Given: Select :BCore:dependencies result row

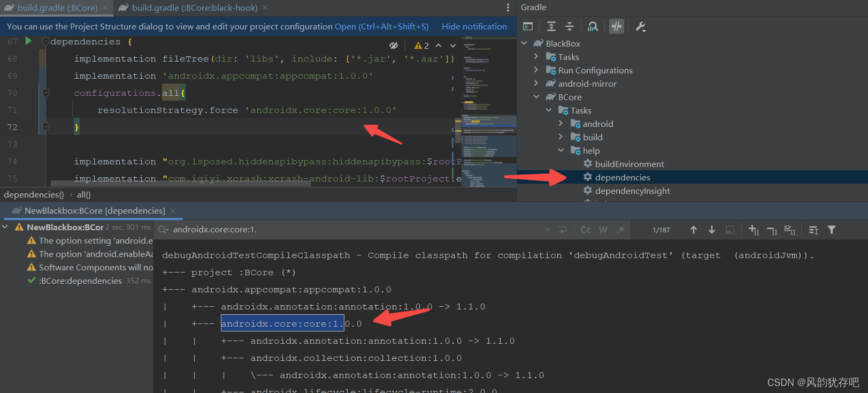Looking at the screenshot, I should (80, 281).
